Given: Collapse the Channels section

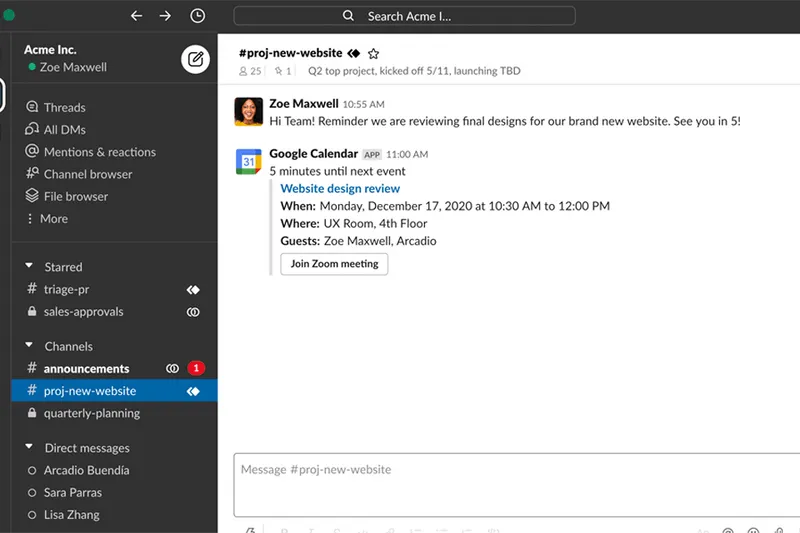Looking at the screenshot, I should coord(29,345).
